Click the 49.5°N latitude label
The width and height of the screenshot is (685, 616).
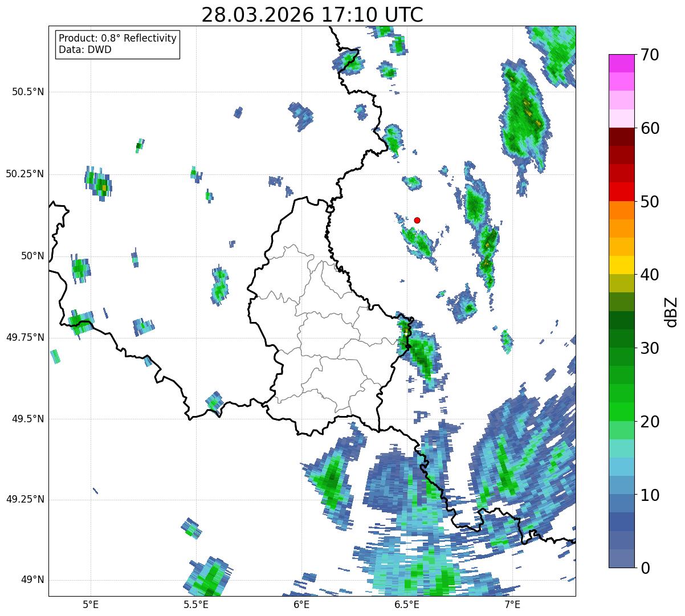pos(28,419)
